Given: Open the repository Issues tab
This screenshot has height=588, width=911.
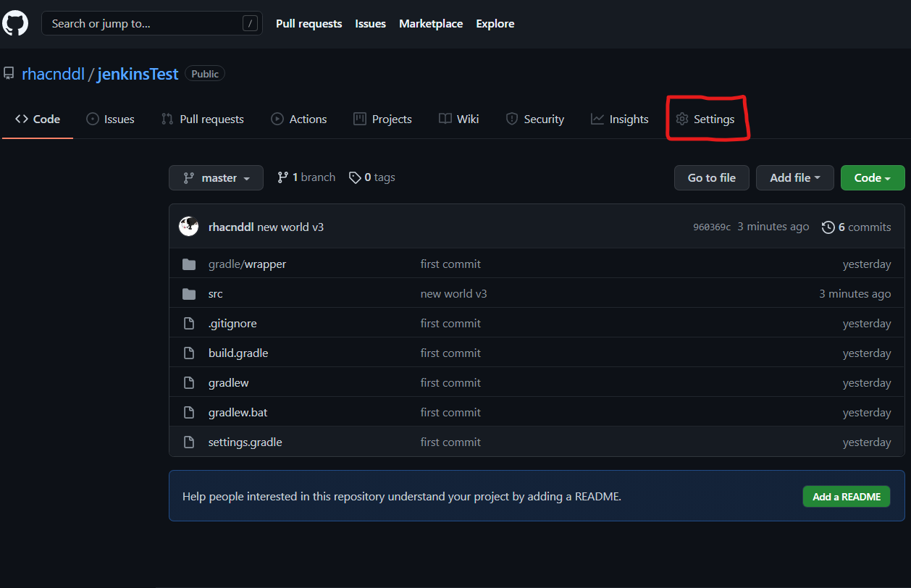Looking at the screenshot, I should 110,119.
